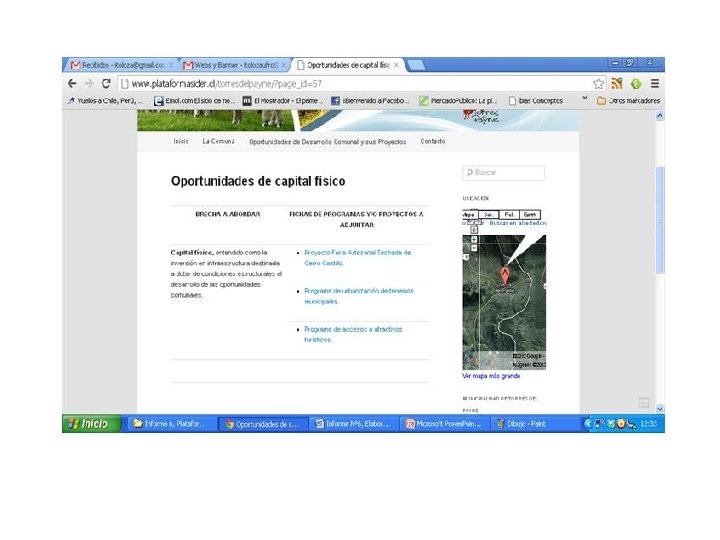
Task: Open the Contacto menu item
Action: (x=433, y=141)
